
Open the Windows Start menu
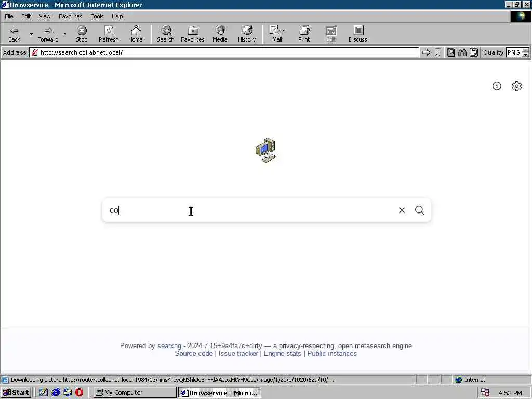(x=16, y=393)
